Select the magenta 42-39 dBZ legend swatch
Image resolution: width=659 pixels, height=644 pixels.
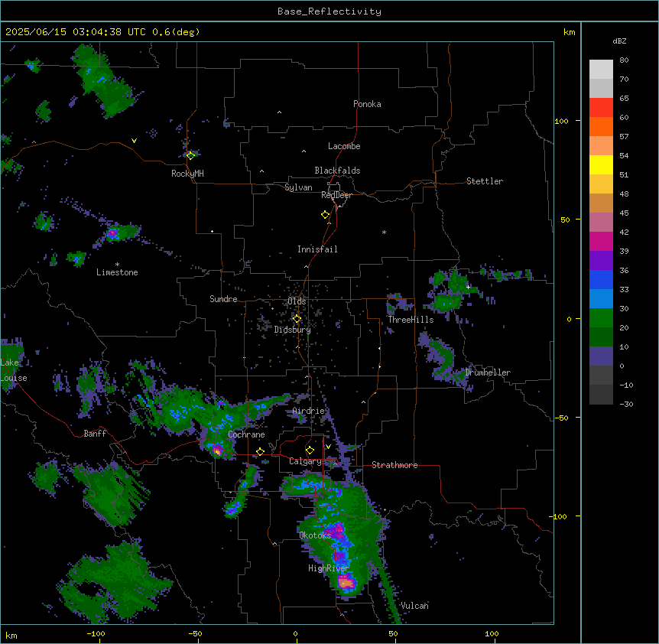601,241
